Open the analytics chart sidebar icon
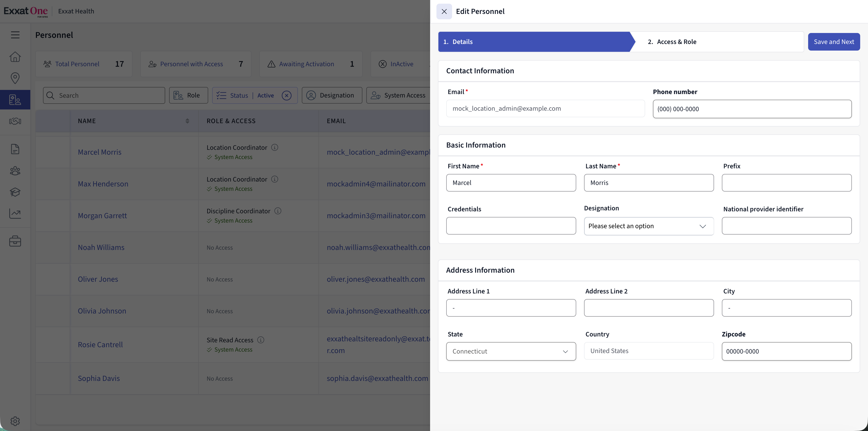The width and height of the screenshot is (868, 431). [x=15, y=213]
